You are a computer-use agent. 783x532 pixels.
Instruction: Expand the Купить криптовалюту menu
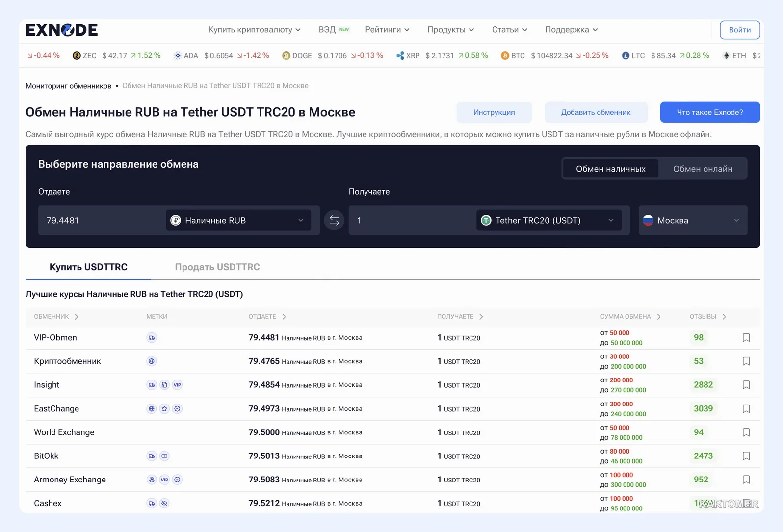[254, 30]
